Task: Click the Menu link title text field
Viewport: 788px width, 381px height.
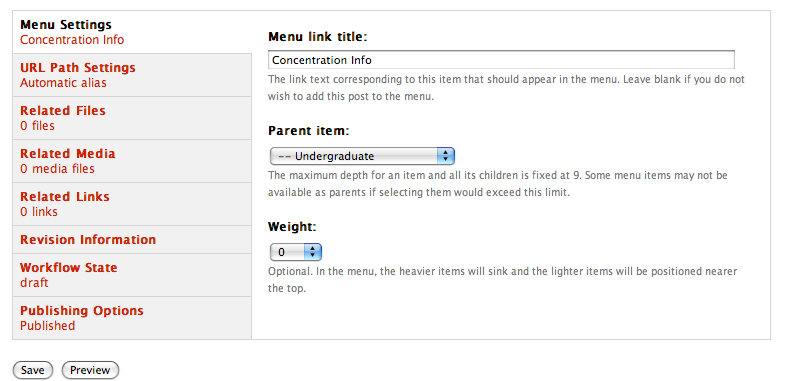Action: (x=501, y=60)
